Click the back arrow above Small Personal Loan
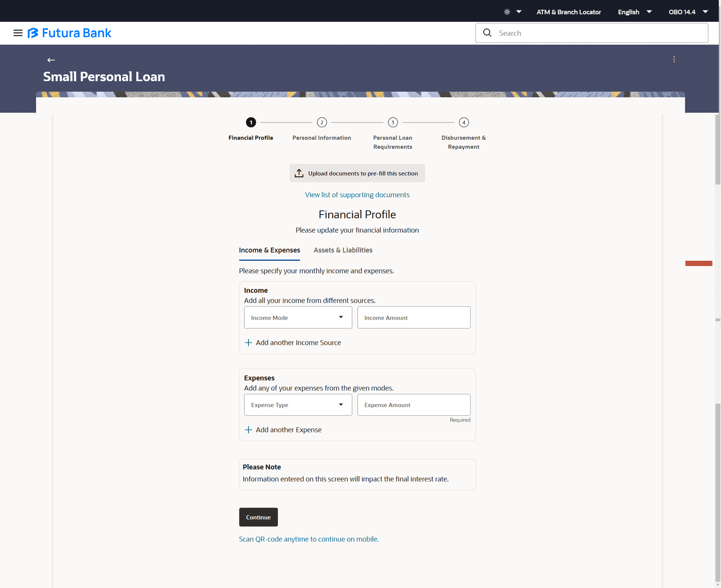This screenshot has height=588, width=721. point(51,60)
